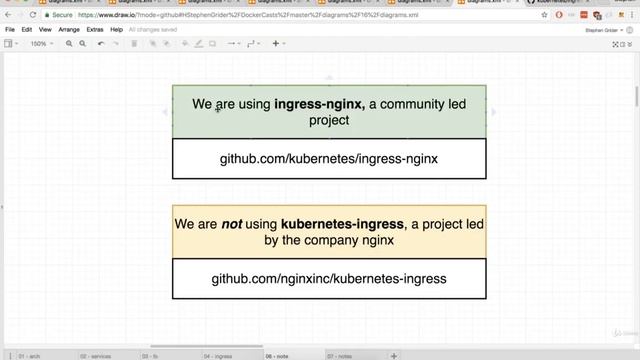Redo the last undone change
Viewport: 640px width, 360px height.
(x=116, y=43)
